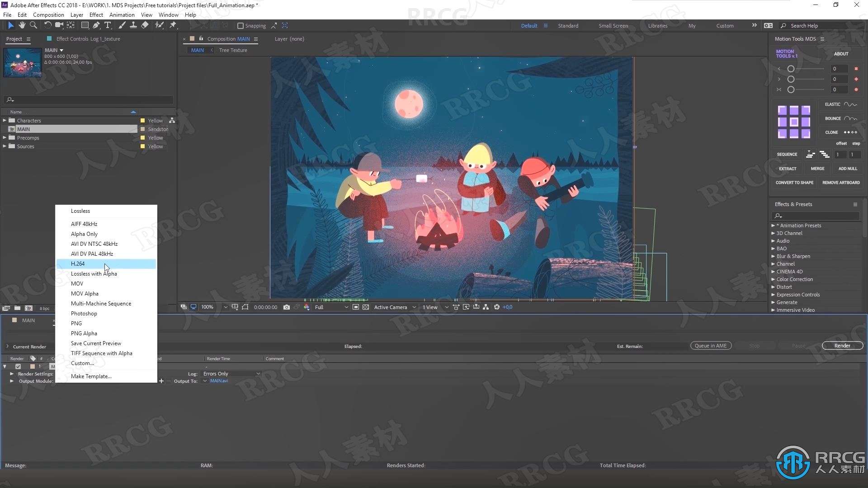The height and width of the screenshot is (488, 868).
Task: Toggle primary viewer monitor icon
Action: point(193,307)
